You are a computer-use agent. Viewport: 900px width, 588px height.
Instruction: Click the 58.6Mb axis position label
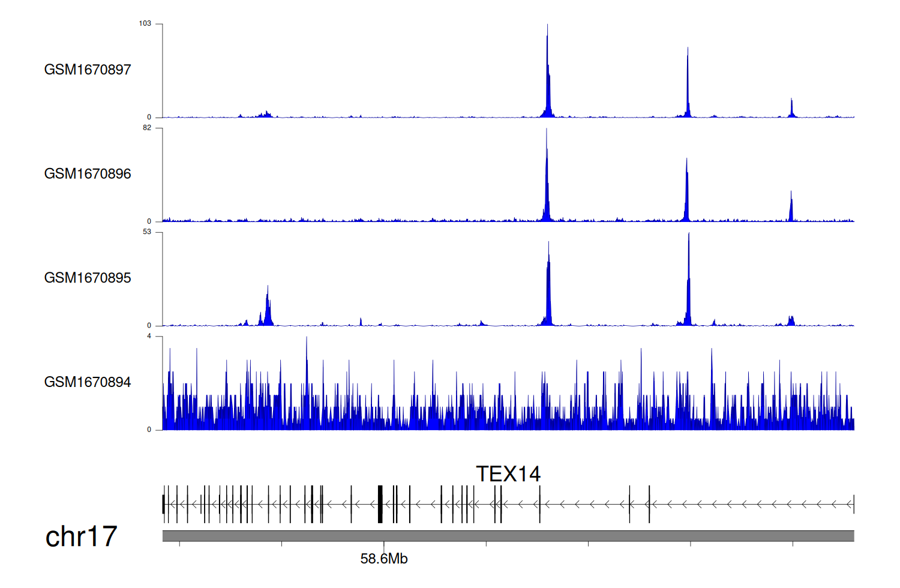pyautogui.click(x=384, y=559)
